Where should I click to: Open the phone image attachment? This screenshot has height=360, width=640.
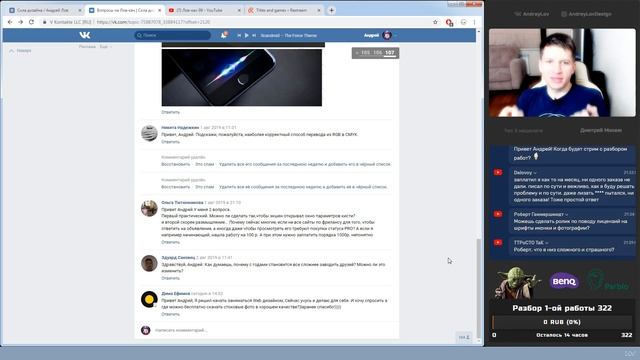242,78
